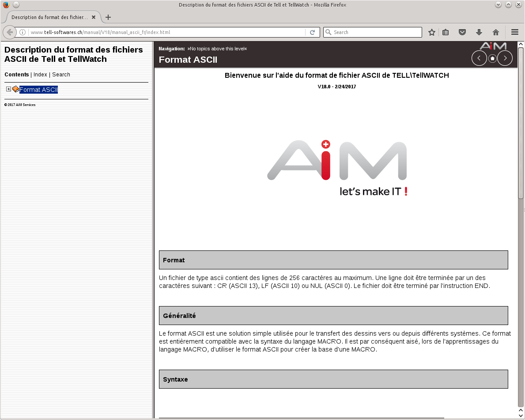Bookmark this page with the star icon

coord(432,32)
